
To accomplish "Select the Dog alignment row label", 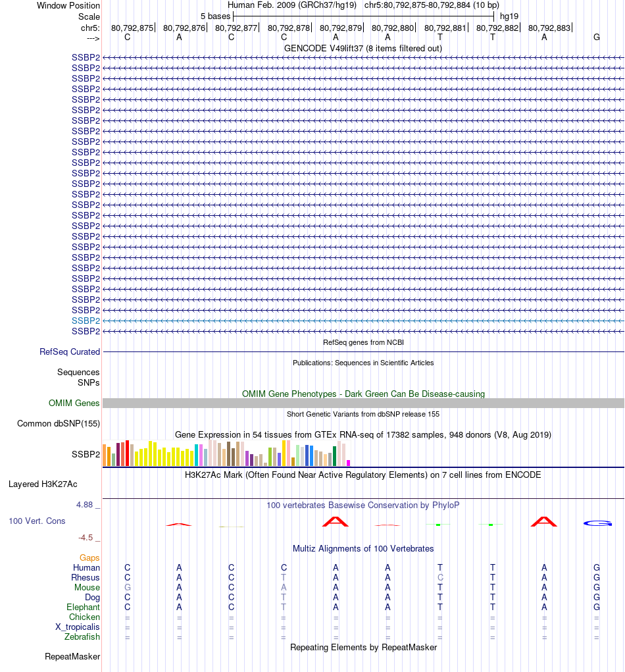I will pyautogui.click(x=92, y=598).
